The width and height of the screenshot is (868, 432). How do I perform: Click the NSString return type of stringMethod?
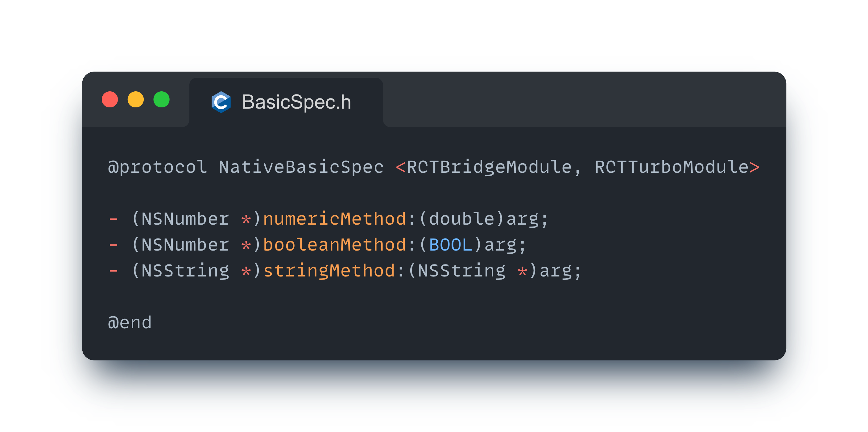pos(185,271)
